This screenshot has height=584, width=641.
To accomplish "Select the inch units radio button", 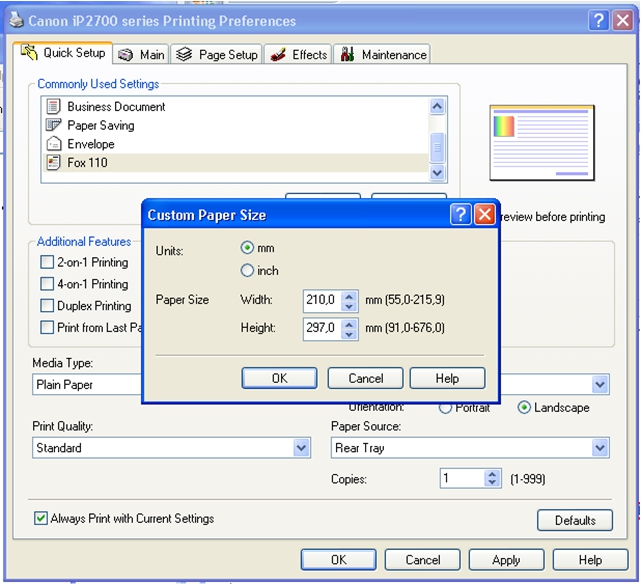I will 247,270.
